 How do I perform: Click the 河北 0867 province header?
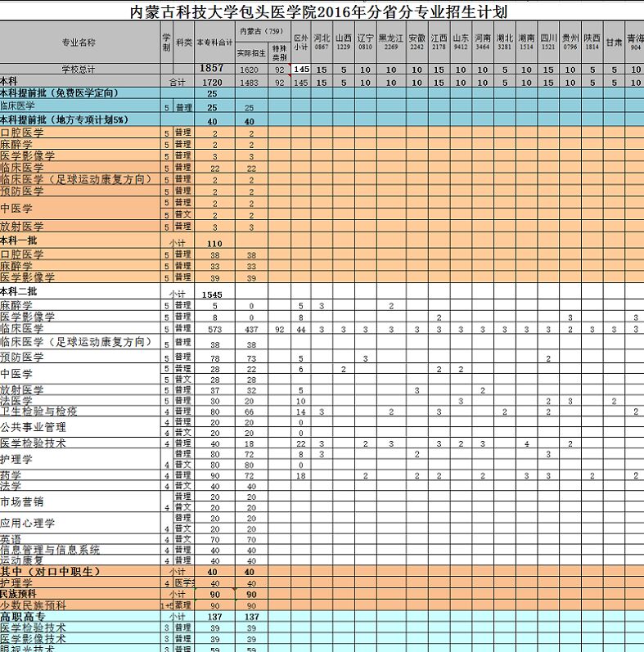[x=322, y=42]
